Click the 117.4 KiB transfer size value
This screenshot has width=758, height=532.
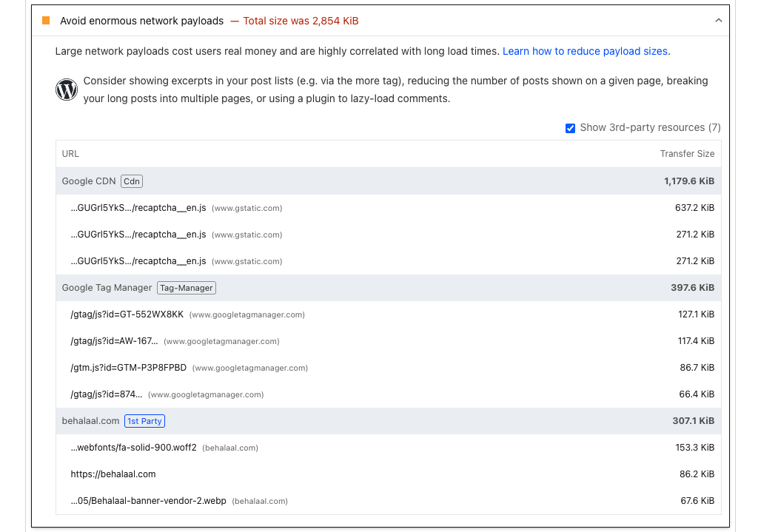coord(696,340)
